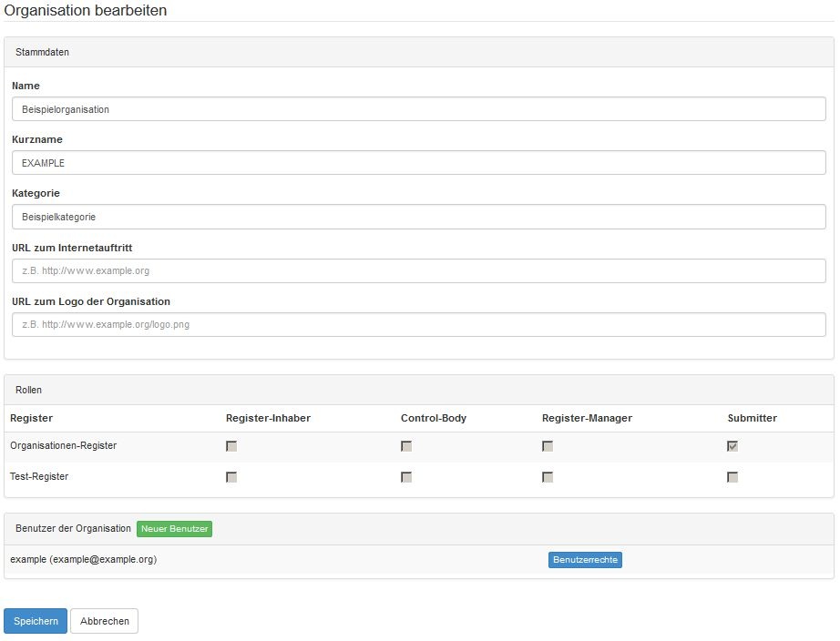Click the Kurzname text field

(418, 163)
